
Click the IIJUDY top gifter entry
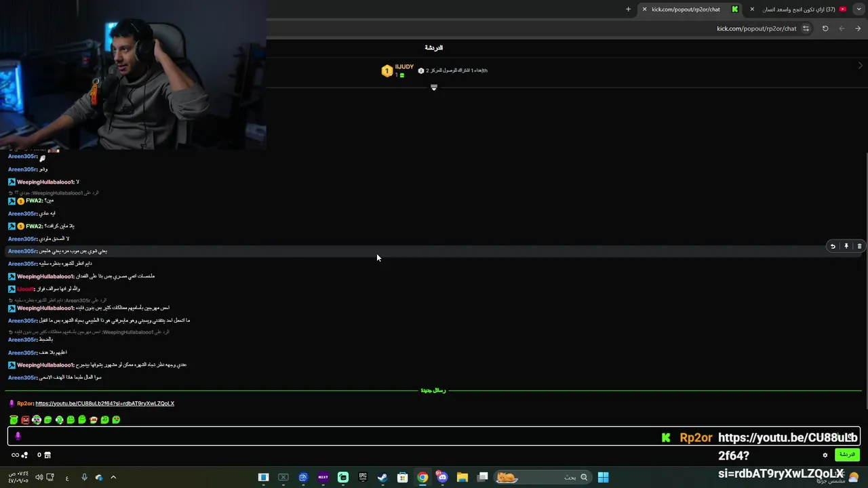[398, 70]
